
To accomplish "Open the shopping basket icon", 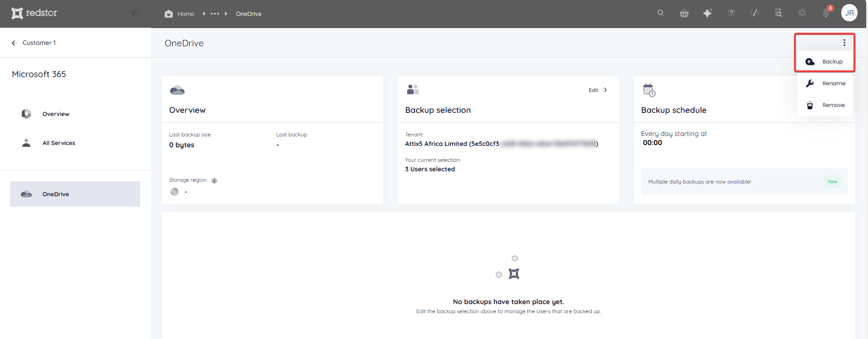I will 684,13.
